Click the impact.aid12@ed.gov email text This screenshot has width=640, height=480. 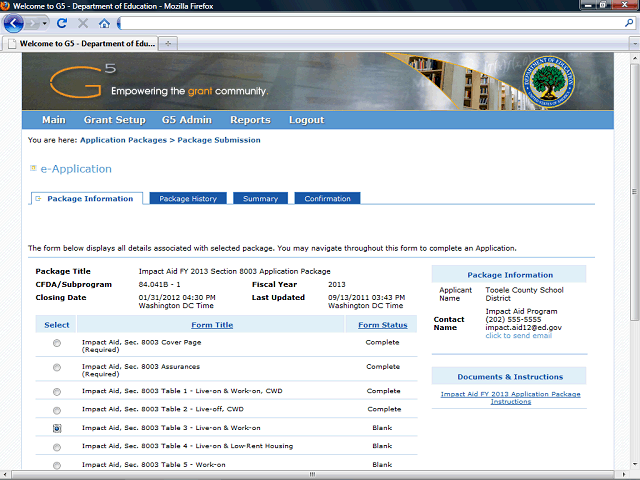coord(523,327)
